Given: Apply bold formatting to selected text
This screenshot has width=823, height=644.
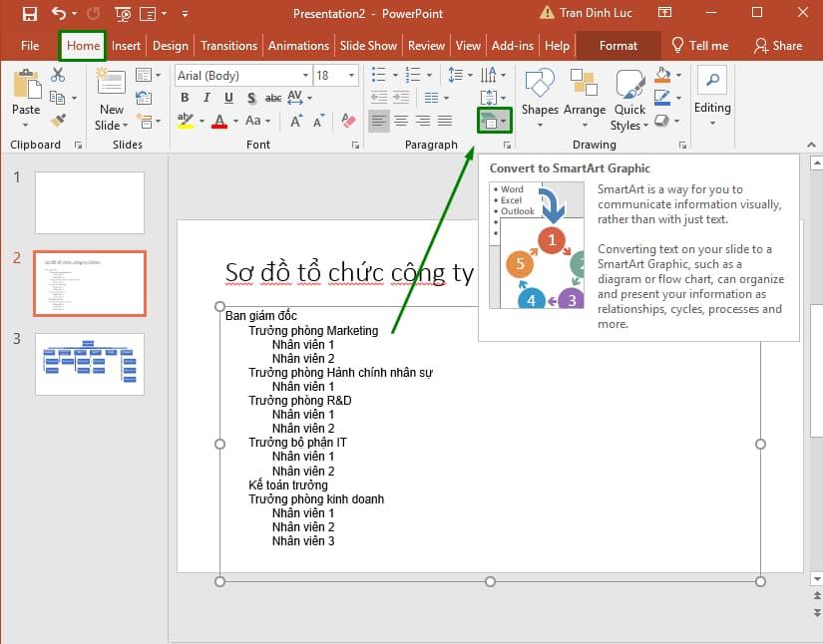Looking at the screenshot, I should coord(185,97).
